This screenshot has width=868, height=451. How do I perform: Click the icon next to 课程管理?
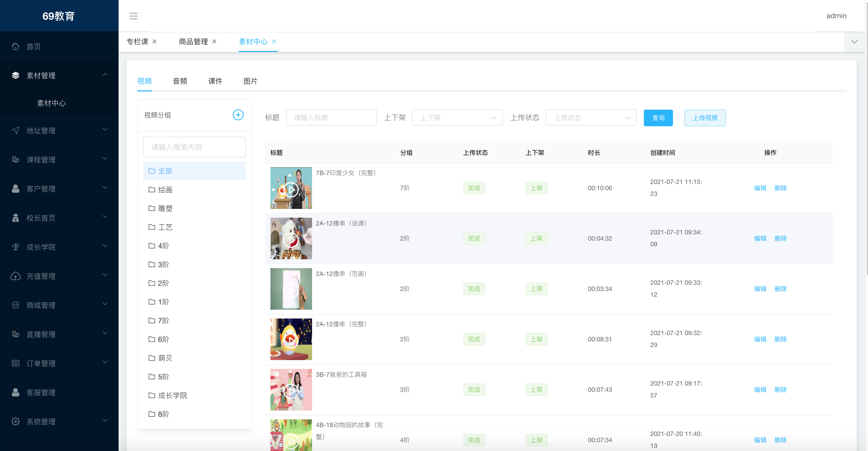[16, 159]
